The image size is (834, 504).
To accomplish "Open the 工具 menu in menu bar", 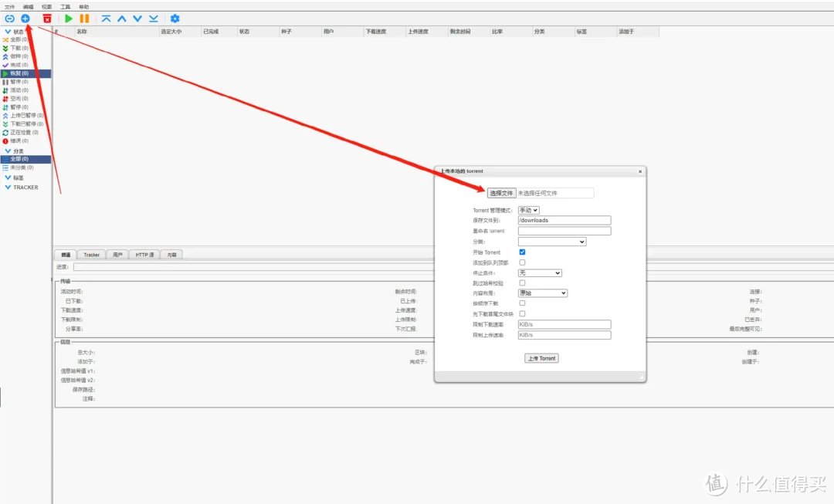I will coord(66,6).
